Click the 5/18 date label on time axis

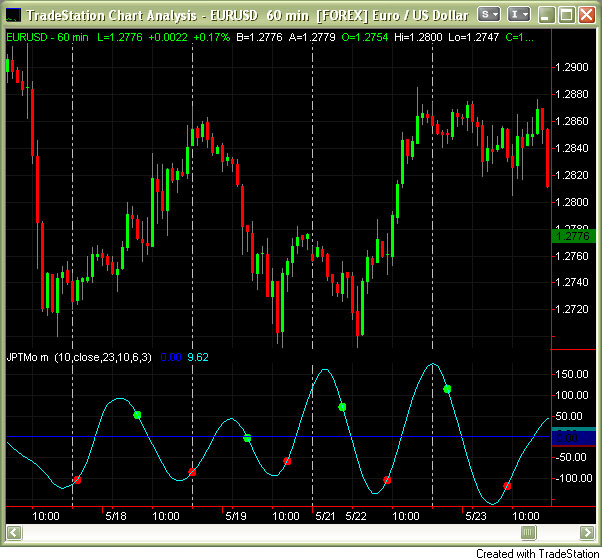tap(116, 516)
